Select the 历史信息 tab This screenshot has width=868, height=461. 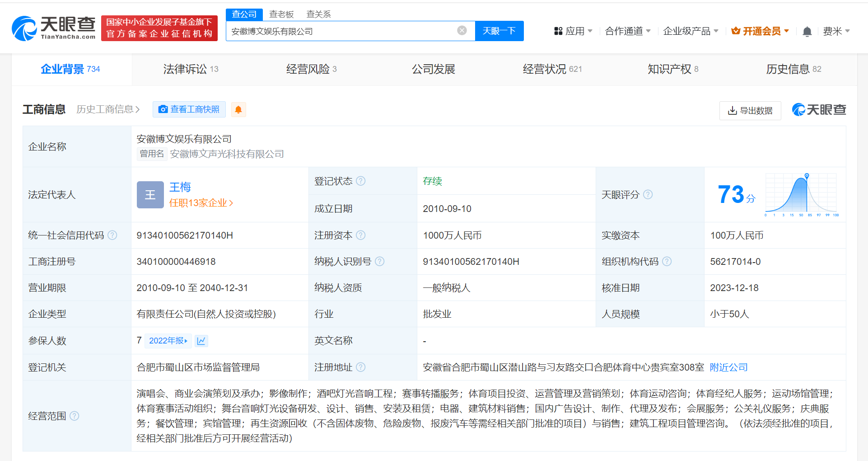(x=793, y=69)
